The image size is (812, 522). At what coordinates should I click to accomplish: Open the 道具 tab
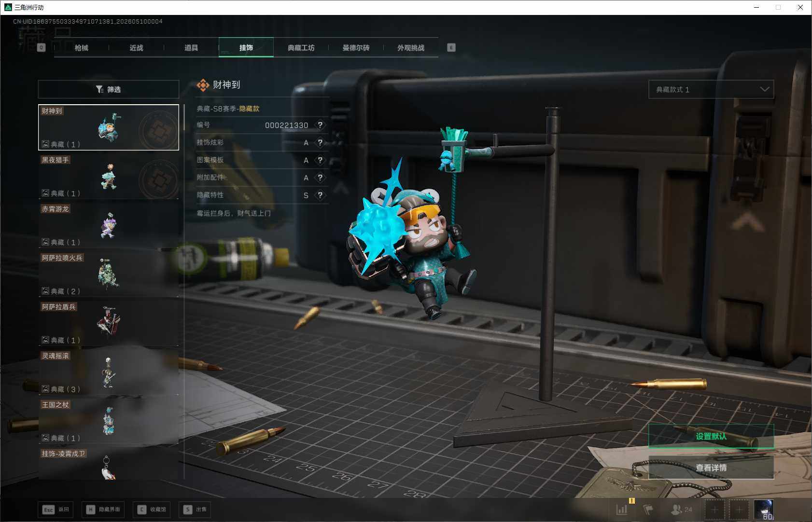click(x=191, y=48)
